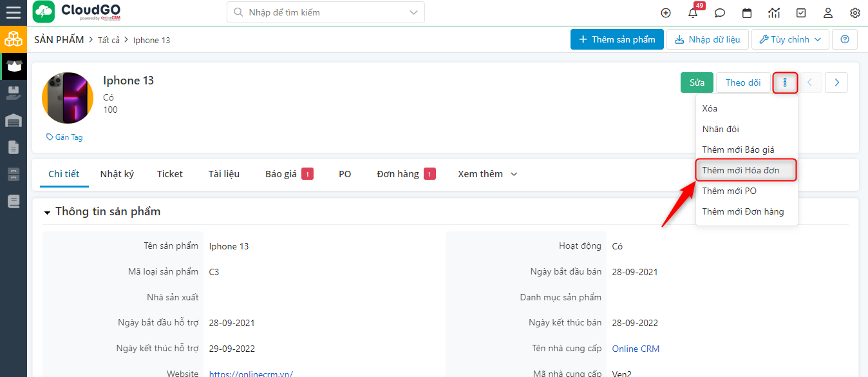Open the settings gear icon
Screen dimensions: 868x377
point(855,13)
